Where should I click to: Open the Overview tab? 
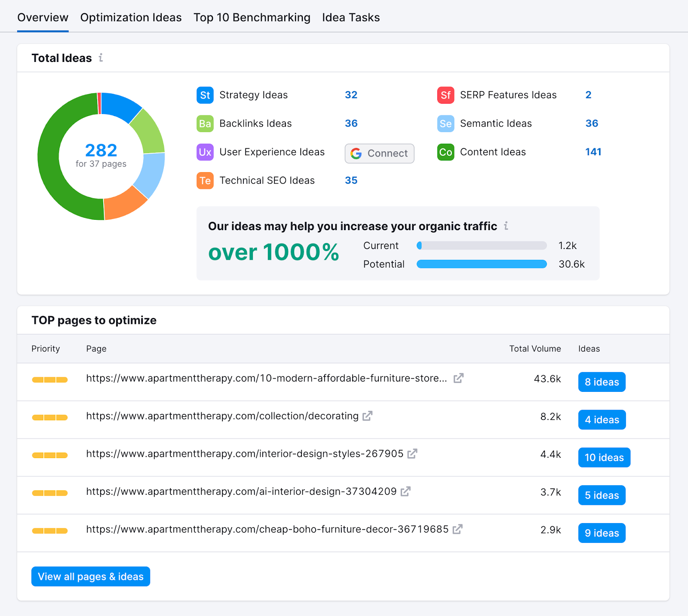point(43,18)
